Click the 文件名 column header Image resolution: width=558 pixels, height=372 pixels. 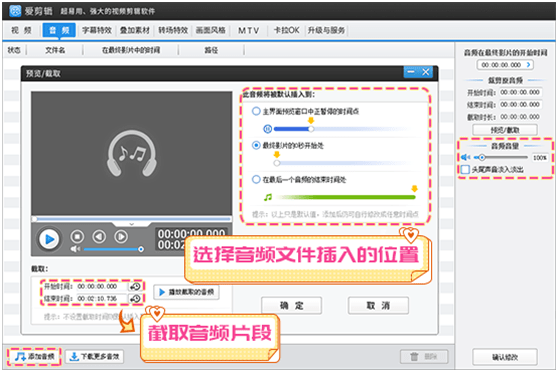(x=55, y=50)
